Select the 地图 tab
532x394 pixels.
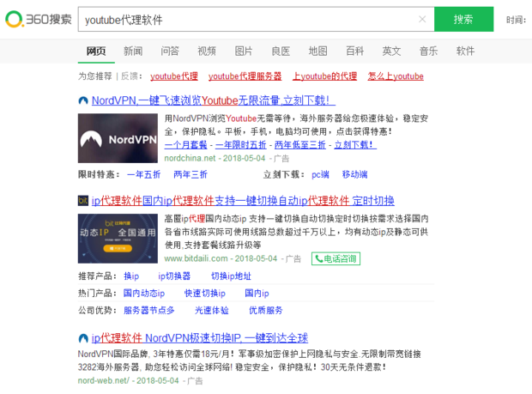tap(317, 52)
